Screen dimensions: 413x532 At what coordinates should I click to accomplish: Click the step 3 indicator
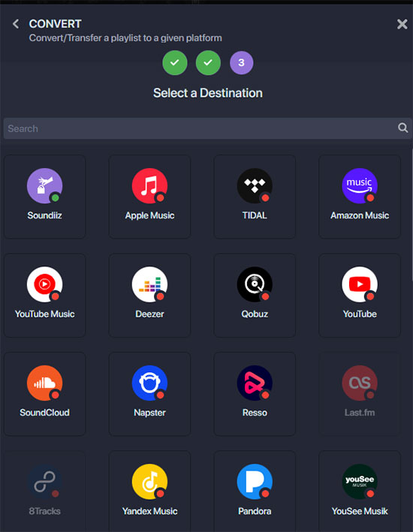tap(241, 63)
